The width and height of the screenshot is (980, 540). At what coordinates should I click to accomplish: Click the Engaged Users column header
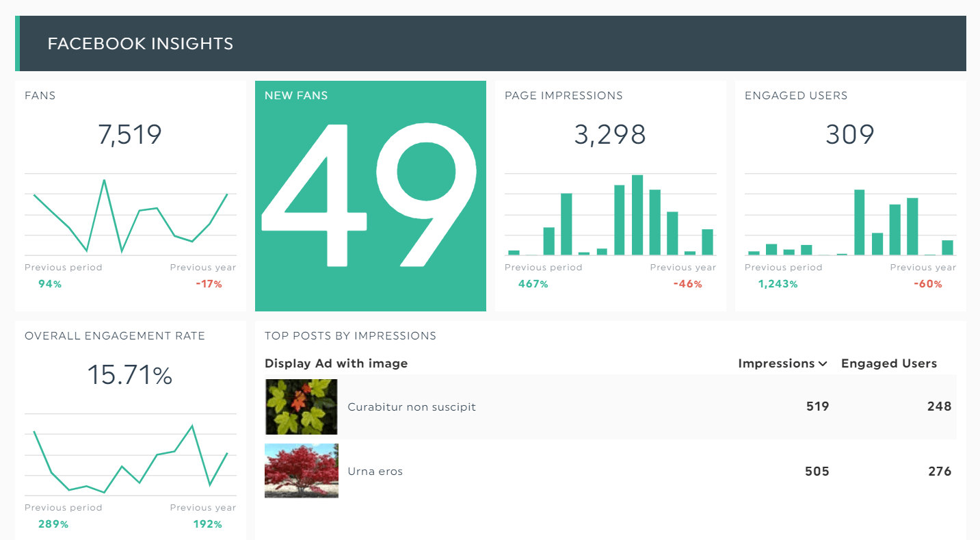[x=889, y=364]
